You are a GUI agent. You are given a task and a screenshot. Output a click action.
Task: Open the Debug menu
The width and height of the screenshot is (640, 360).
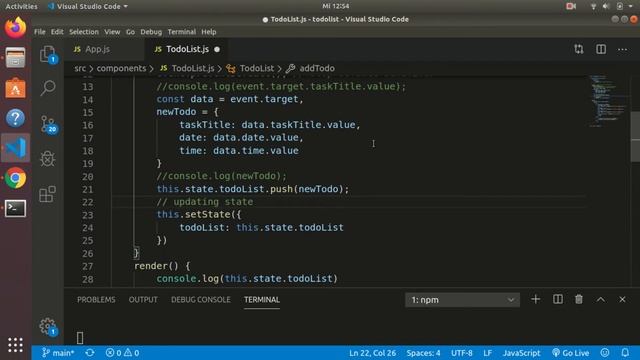point(151,32)
